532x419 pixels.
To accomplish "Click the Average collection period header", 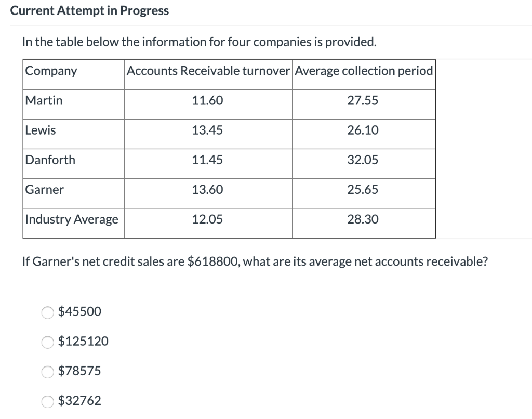I will coord(363,71).
